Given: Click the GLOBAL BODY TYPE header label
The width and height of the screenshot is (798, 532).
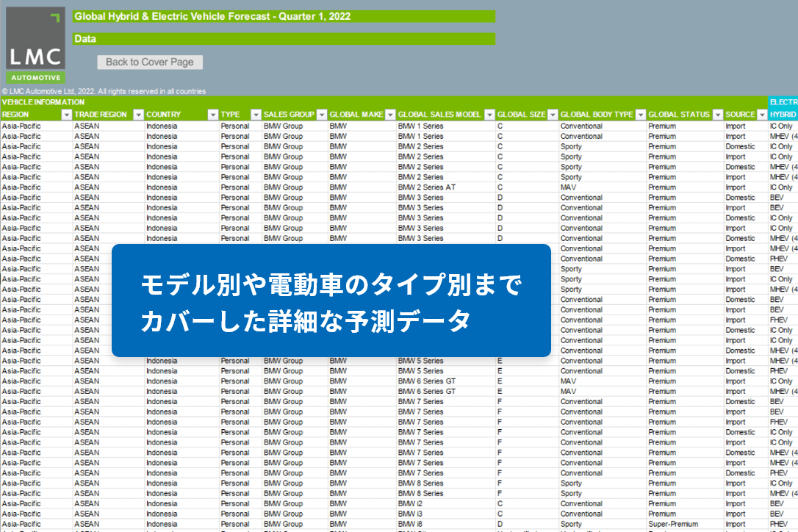Looking at the screenshot, I should pyautogui.click(x=597, y=115).
